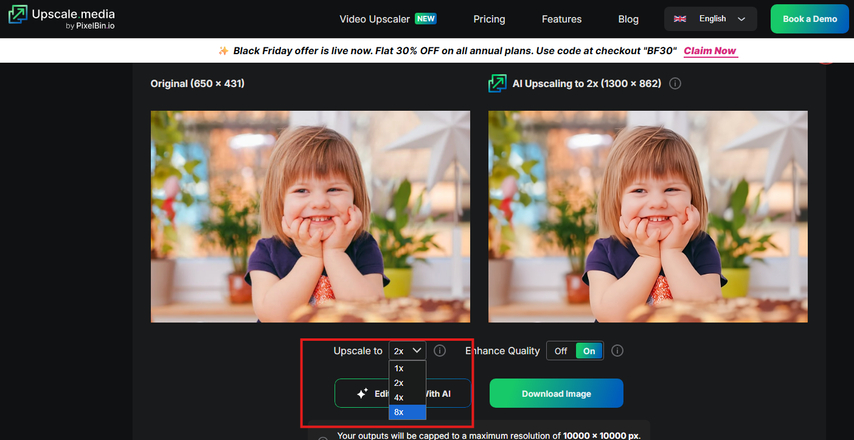Click the Book a Demo button
This screenshot has width=854, height=440.
pos(809,19)
